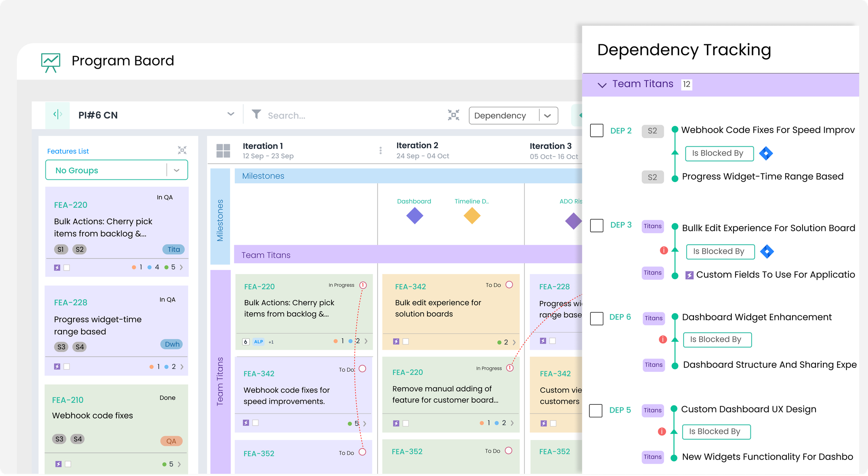This screenshot has height=476, width=868.
Task: Click the grid view icon beside Iteration 1
Action: pyautogui.click(x=223, y=151)
